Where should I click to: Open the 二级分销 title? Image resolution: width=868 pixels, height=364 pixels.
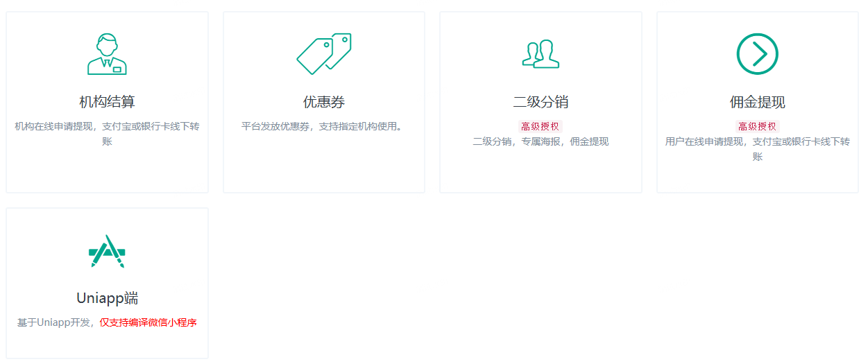pyautogui.click(x=541, y=103)
